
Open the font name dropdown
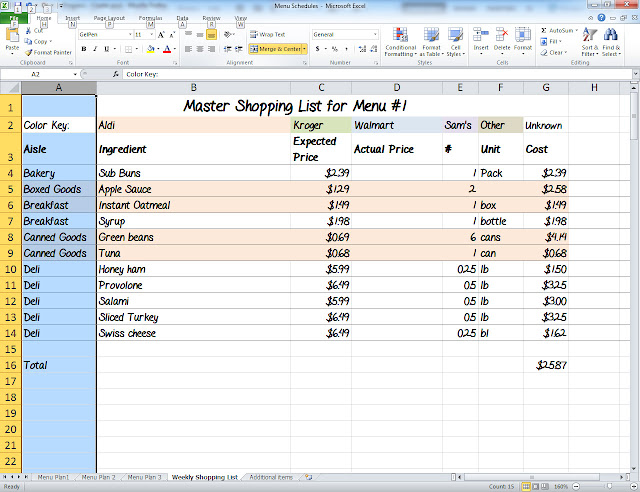pos(130,35)
